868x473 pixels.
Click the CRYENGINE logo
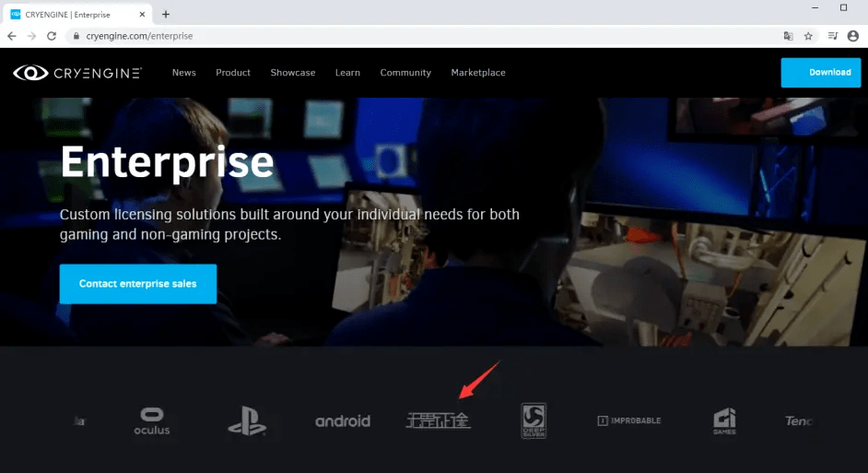pos(77,73)
